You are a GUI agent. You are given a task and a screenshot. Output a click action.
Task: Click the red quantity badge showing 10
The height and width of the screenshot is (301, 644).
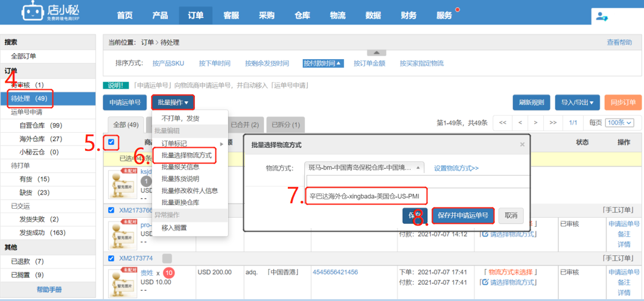[168, 273]
